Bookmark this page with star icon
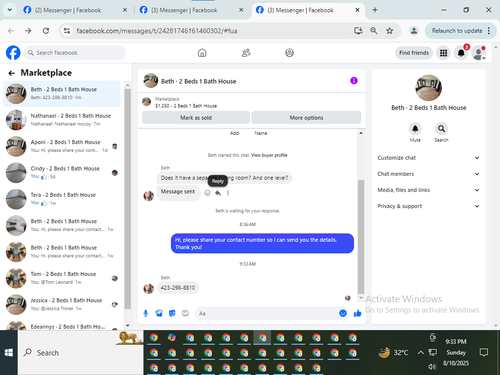500x375 pixels. (389, 31)
